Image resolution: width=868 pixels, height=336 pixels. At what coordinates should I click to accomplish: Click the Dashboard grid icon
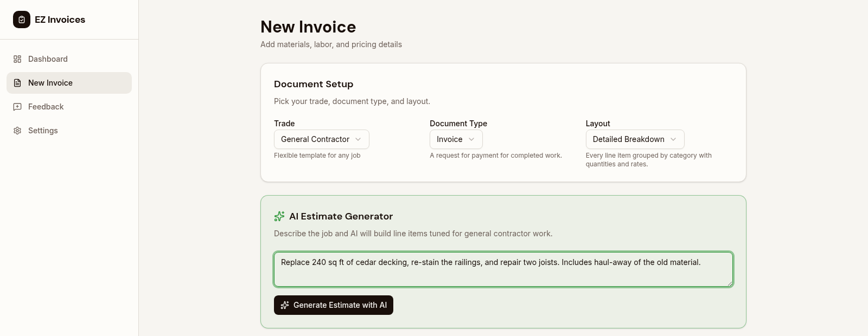click(x=17, y=59)
